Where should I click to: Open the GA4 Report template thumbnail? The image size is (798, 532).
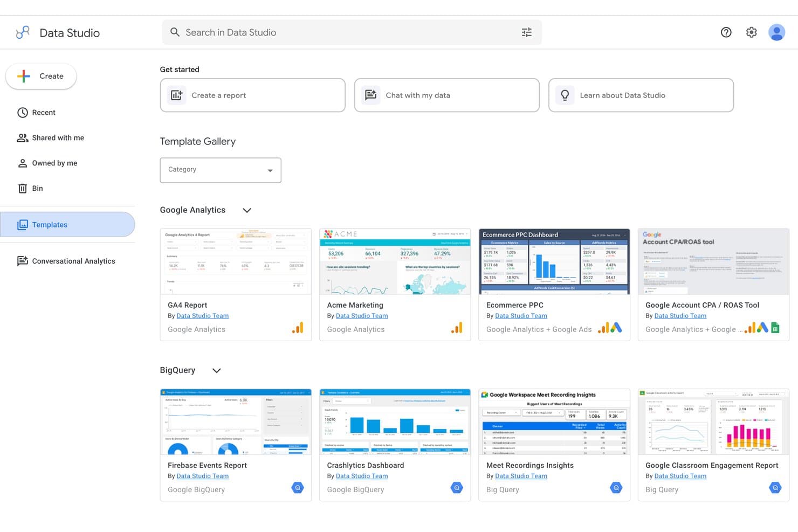(x=236, y=261)
